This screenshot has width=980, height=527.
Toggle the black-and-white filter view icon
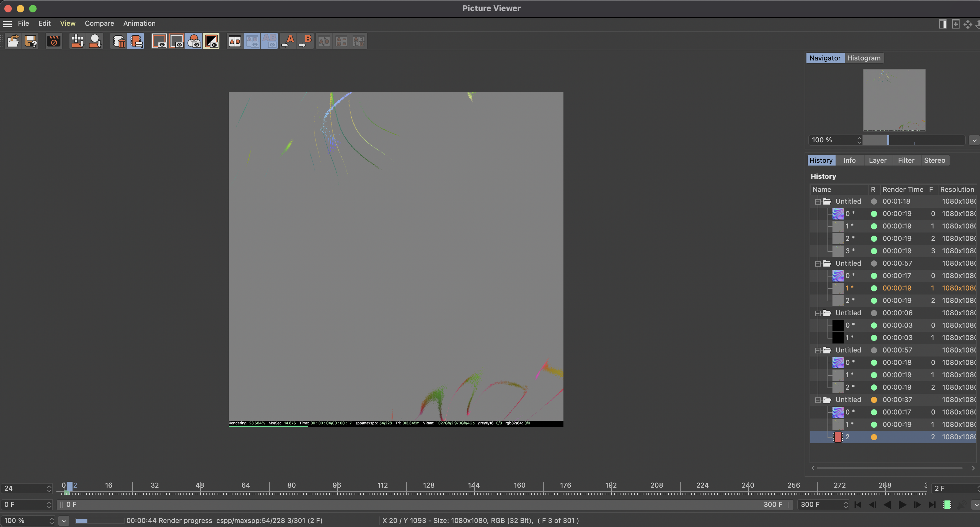coord(212,41)
